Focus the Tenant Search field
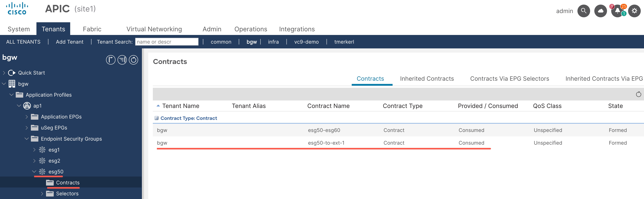 pyautogui.click(x=167, y=42)
